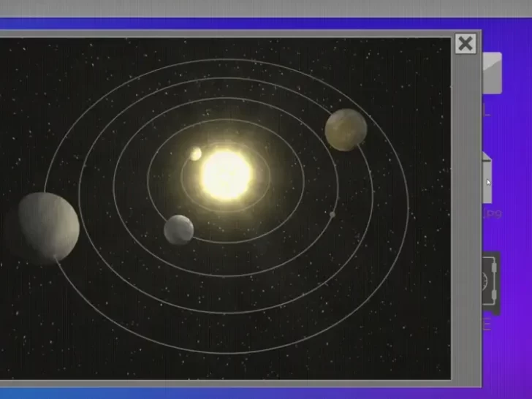Screen dimensions: 532x399
Task: Click the tan planet in the upper right
Action: tap(346, 129)
